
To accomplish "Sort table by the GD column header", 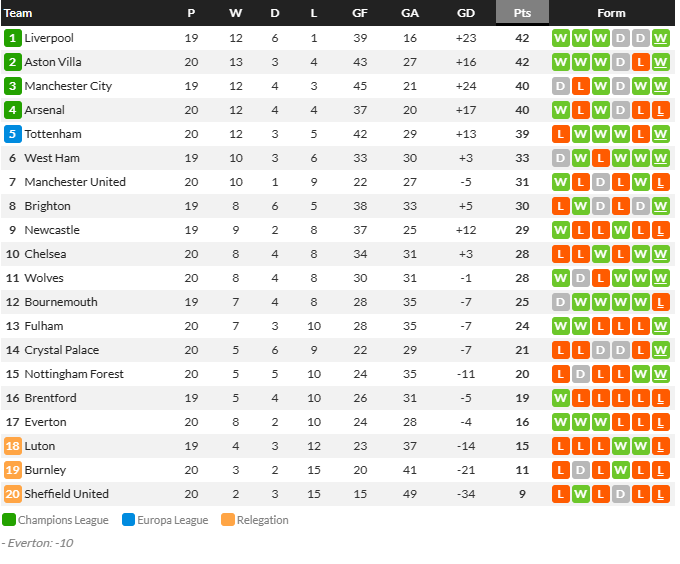I will [x=466, y=13].
